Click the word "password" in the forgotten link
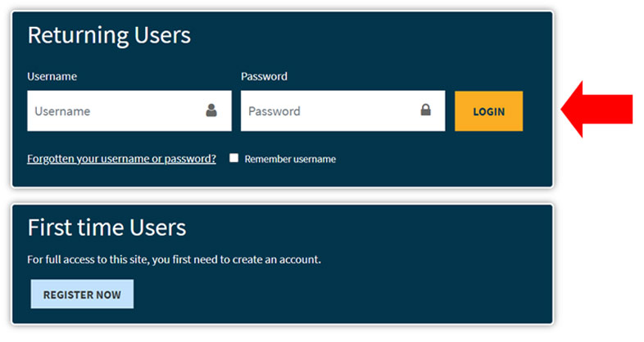The width and height of the screenshot is (644, 342). (x=192, y=159)
